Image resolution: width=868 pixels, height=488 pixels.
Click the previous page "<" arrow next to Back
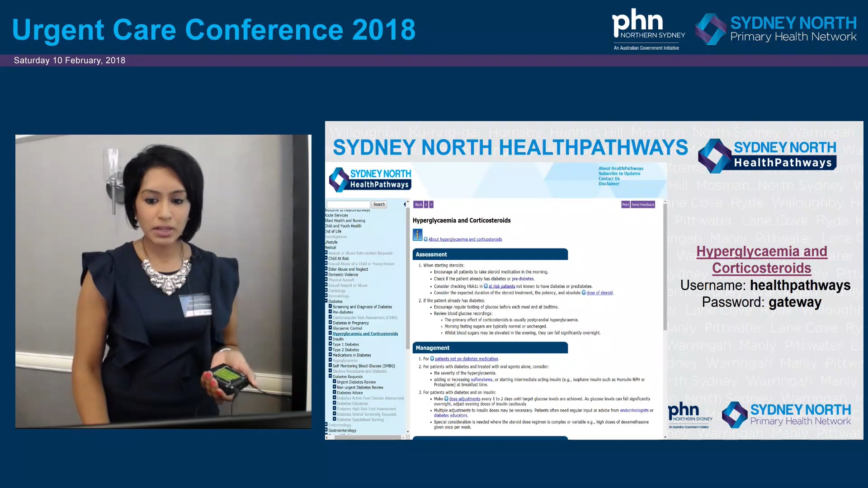426,204
